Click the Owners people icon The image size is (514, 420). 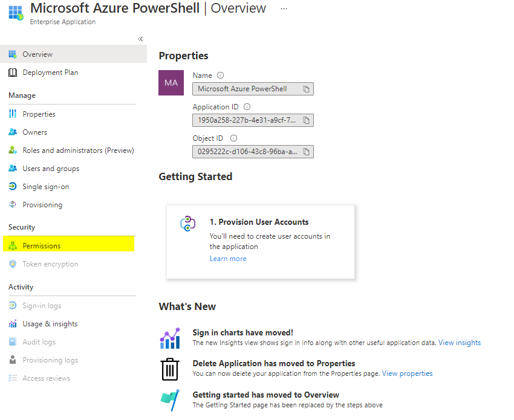point(13,132)
